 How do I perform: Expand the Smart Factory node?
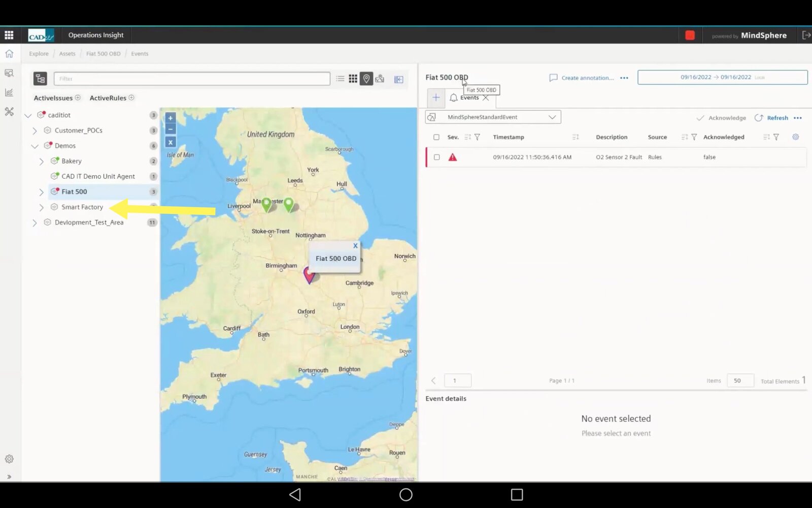coord(42,207)
